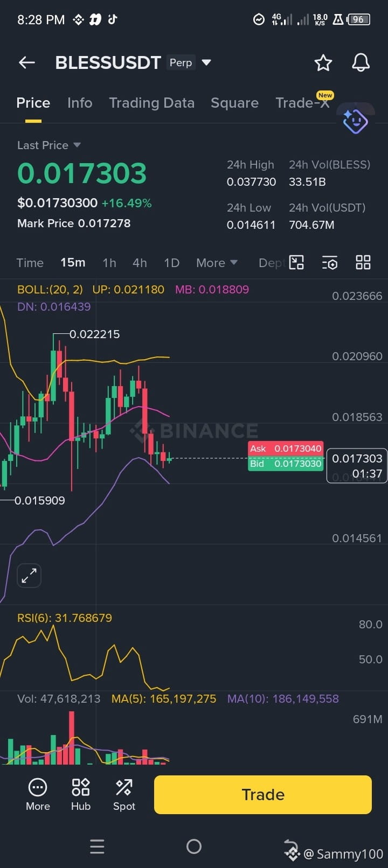
Task: Add BLESSUSDT to favorites star
Action: [323, 62]
